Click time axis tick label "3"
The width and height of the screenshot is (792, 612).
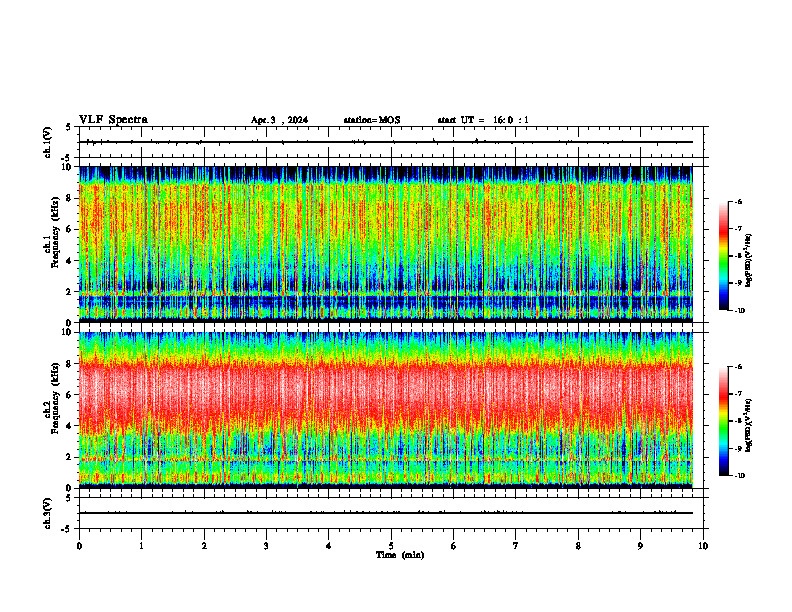coord(266,546)
